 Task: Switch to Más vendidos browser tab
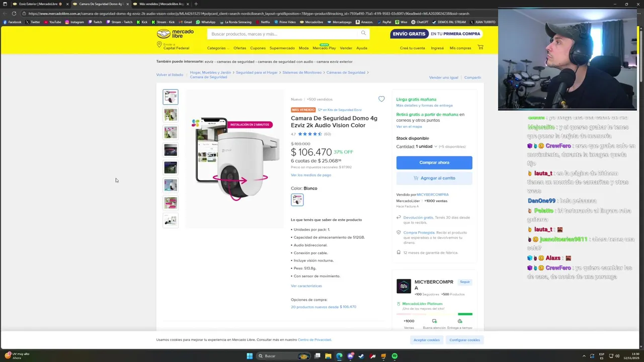(x=160, y=4)
